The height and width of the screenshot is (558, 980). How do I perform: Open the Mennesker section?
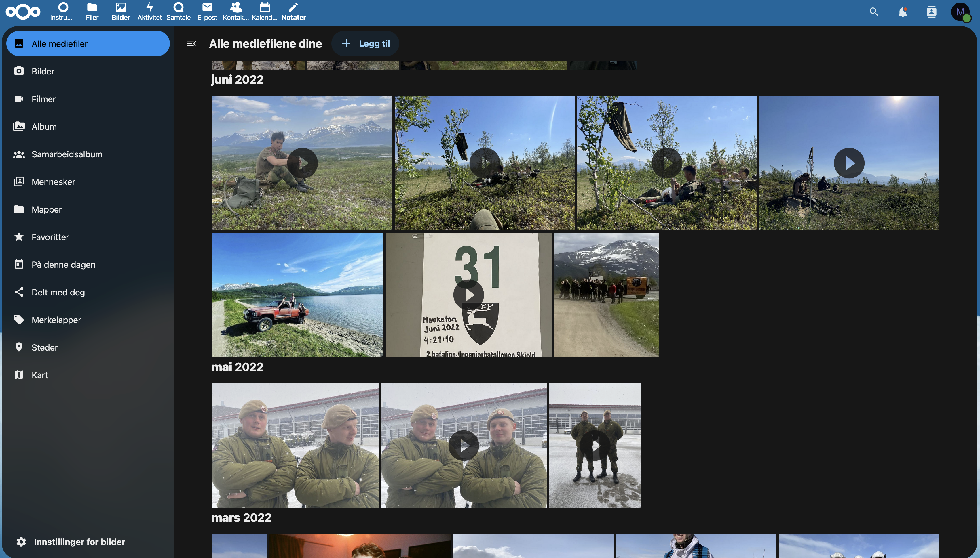coord(53,182)
